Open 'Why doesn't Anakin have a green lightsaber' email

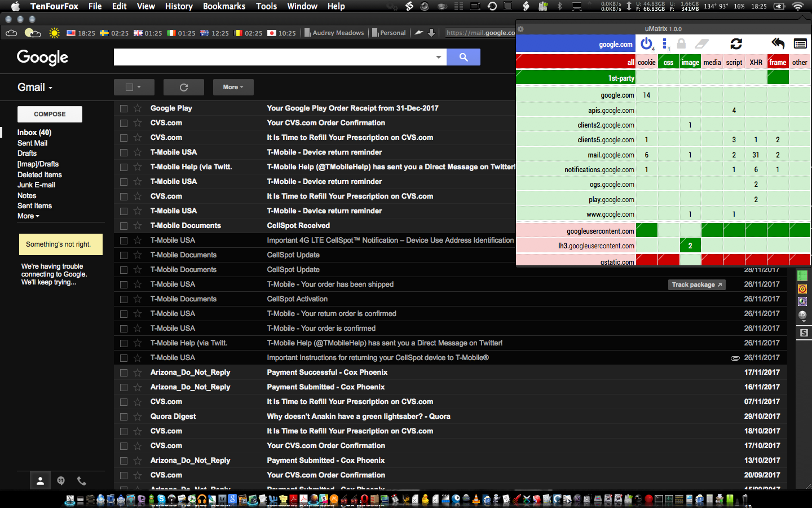359,417
